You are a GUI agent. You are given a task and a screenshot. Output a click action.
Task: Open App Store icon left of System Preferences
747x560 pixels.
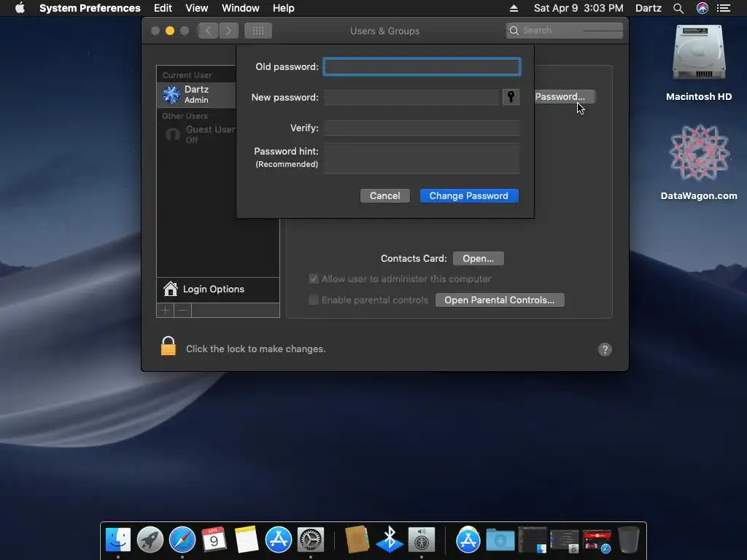pos(278,540)
